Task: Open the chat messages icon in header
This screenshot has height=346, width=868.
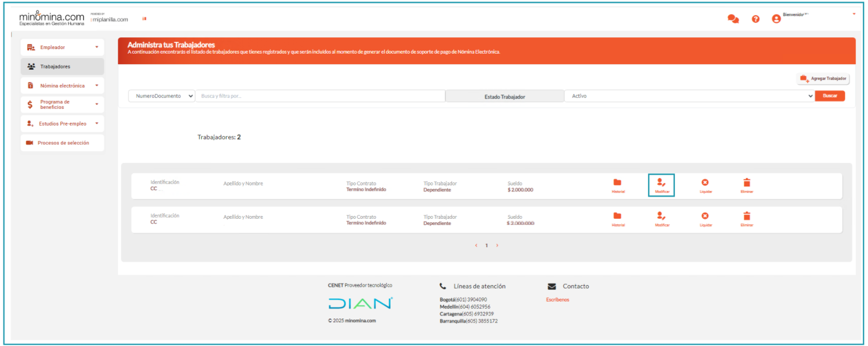Action: 733,19
